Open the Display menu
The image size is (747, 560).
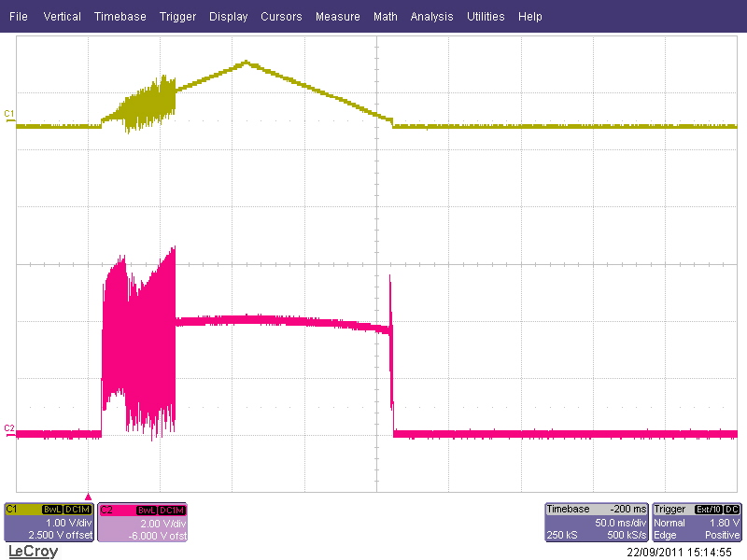[228, 16]
